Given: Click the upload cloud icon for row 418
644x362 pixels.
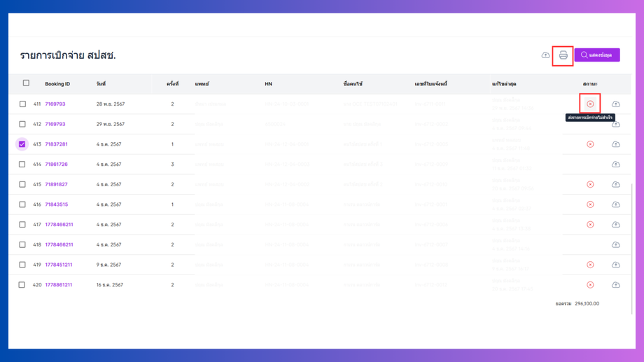Looking at the screenshot, I should (616, 245).
